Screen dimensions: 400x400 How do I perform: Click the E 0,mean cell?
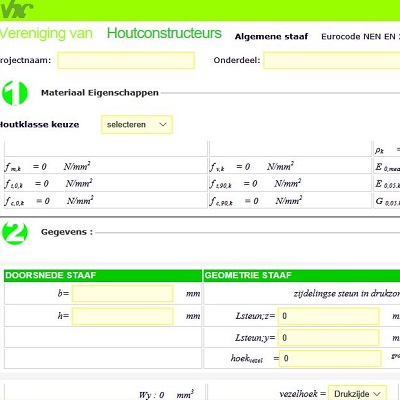387,166
